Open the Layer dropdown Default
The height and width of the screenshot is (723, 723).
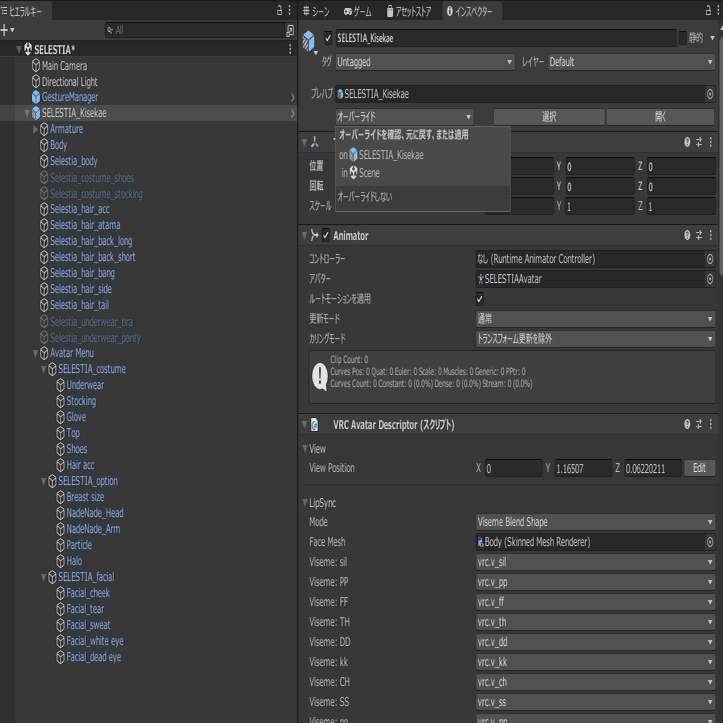click(631, 62)
